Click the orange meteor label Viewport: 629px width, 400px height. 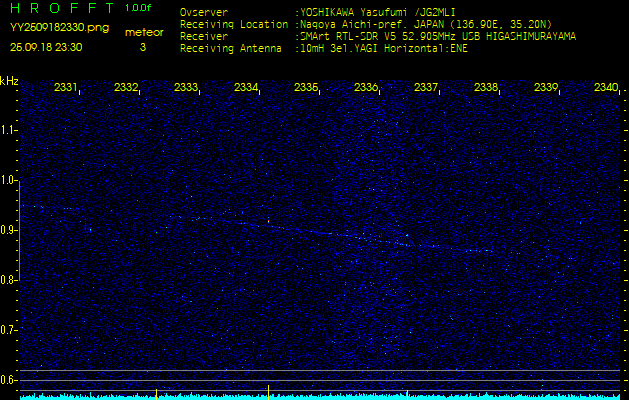[142, 32]
